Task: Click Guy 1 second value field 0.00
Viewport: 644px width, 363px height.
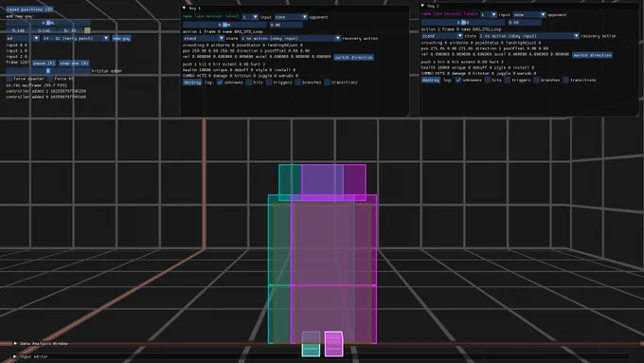Action: (x=285, y=25)
